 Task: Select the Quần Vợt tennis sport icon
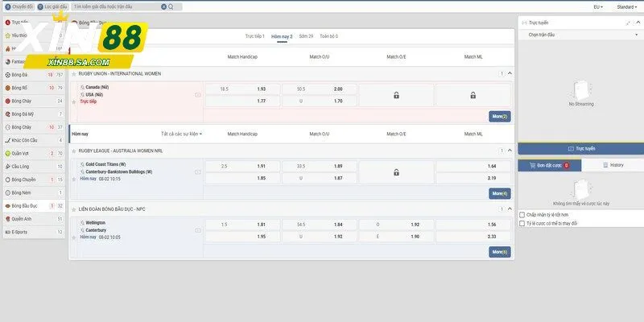click(6, 153)
